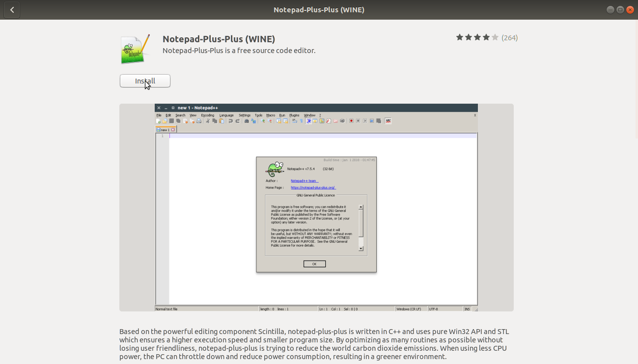Start macro recording with the red record icon

[x=351, y=120]
